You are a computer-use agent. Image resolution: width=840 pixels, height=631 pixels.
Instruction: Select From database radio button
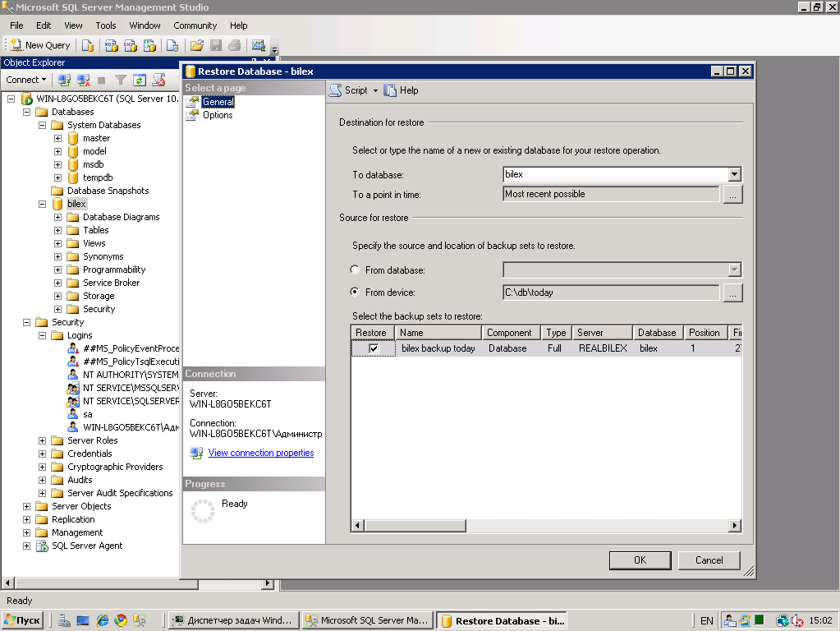pos(355,269)
